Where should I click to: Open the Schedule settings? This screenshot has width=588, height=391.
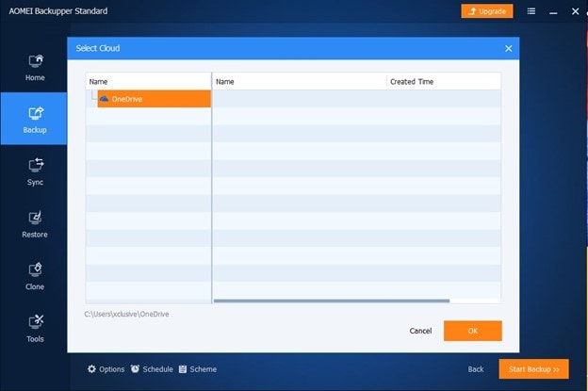152,369
